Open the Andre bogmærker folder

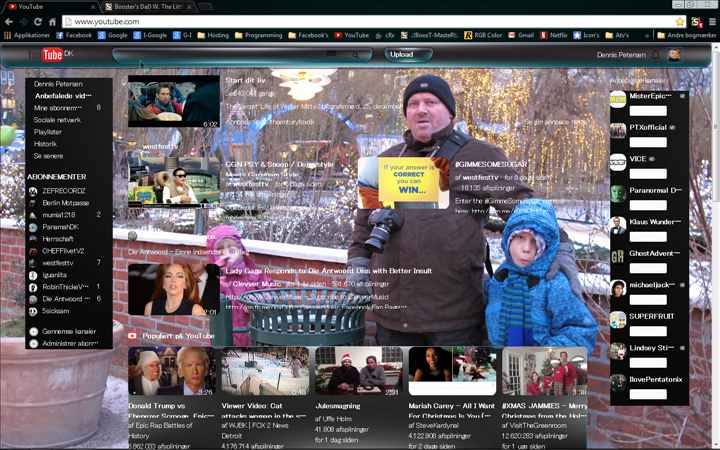[x=686, y=35]
